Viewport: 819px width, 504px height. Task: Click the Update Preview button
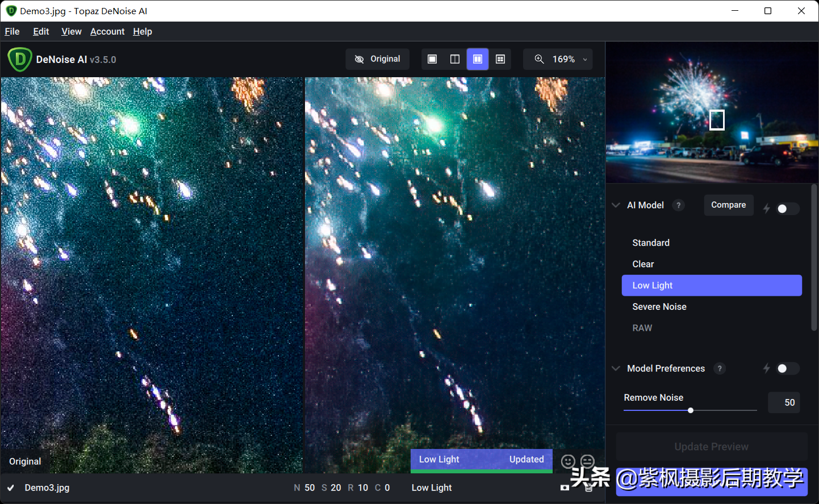(x=712, y=447)
